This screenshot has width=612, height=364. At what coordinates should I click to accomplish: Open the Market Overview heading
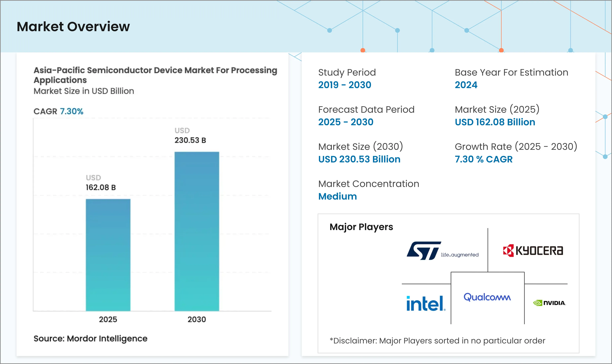coord(73,27)
